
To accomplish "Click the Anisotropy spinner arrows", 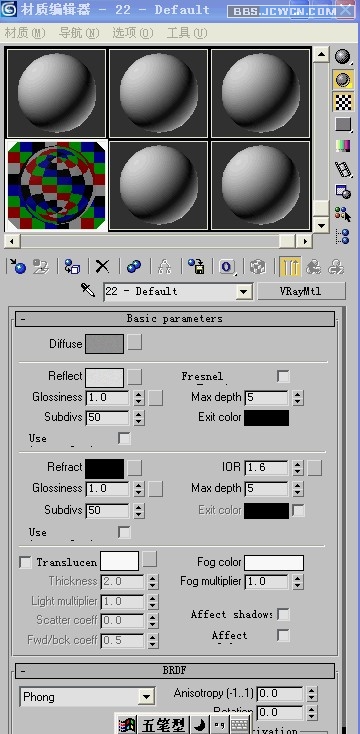I will tap(312, 693).
